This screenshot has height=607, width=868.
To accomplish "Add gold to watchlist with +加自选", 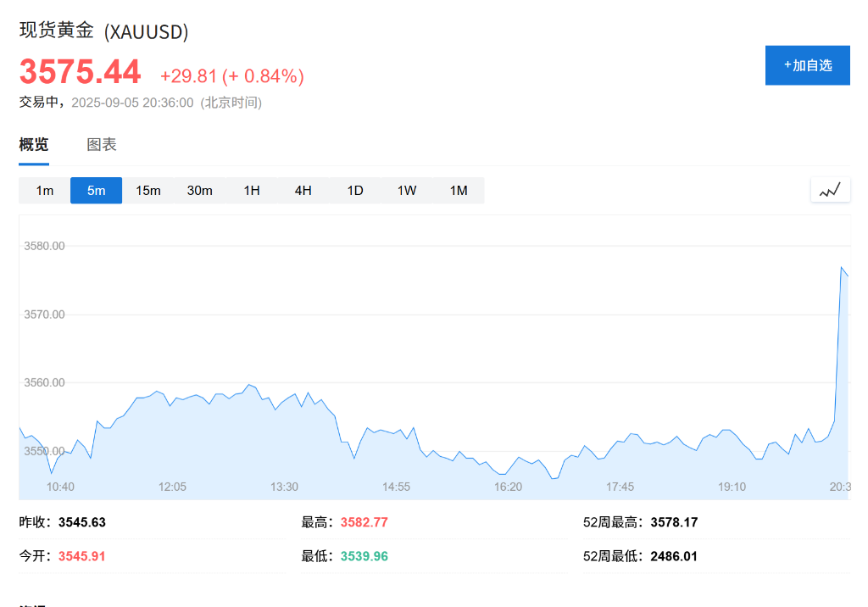I will click(x=807, y=65).
